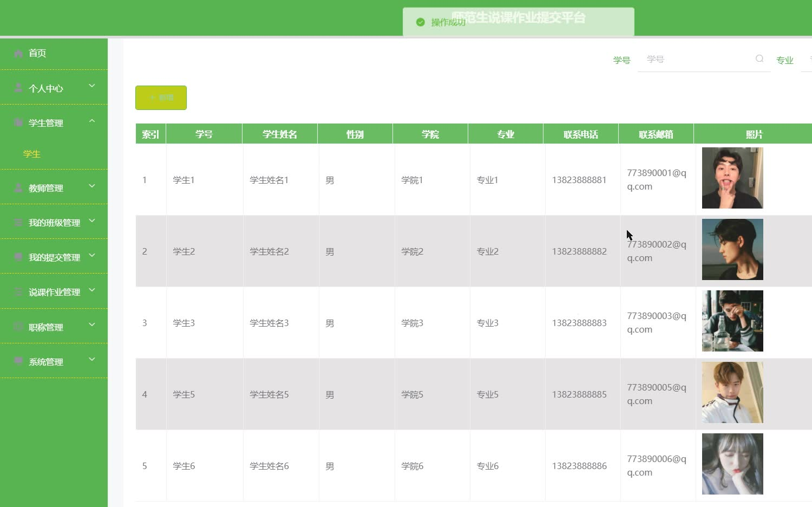812x507 pixels.
Task: Click phone number 13823888882
Action: tap(579, 251)
